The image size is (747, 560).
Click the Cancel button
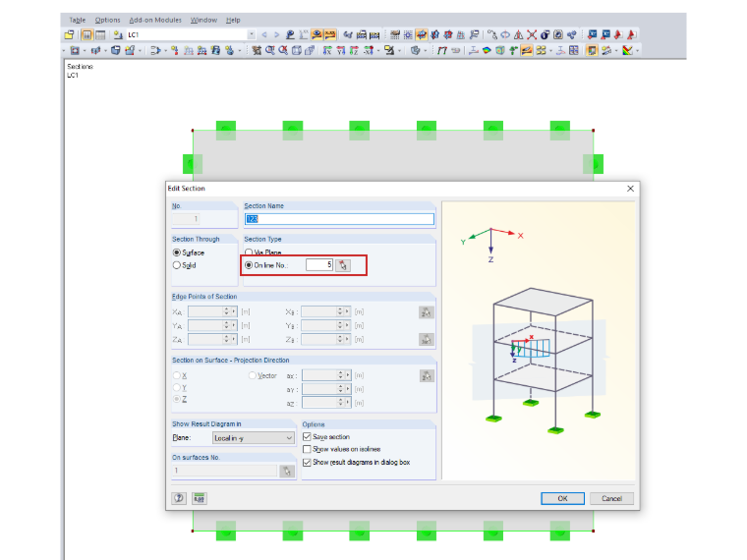point(611,498)
